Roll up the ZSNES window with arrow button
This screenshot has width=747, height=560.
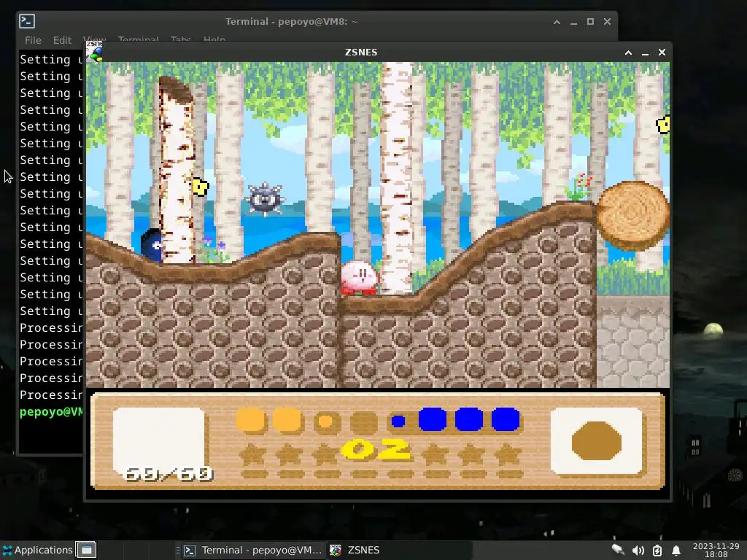628,52
